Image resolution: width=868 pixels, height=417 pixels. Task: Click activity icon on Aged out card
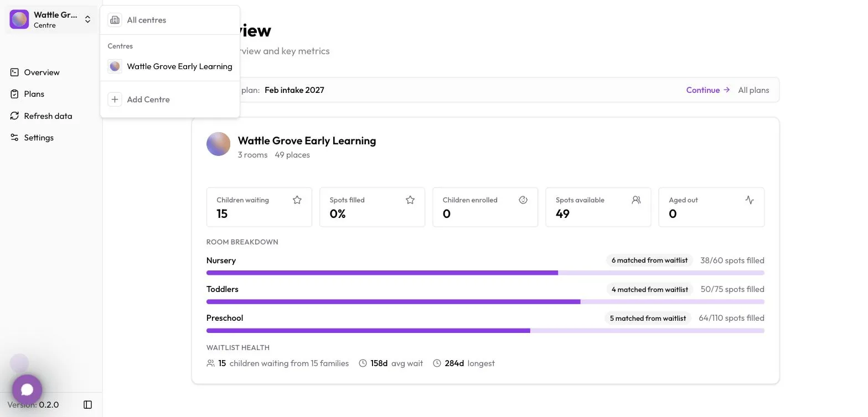click(x=750, y=200)
